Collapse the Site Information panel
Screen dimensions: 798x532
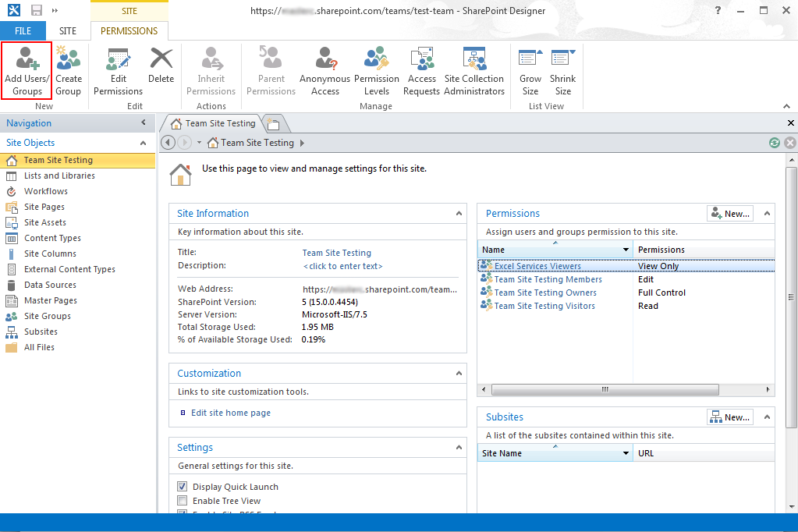(x=459, y=213)
